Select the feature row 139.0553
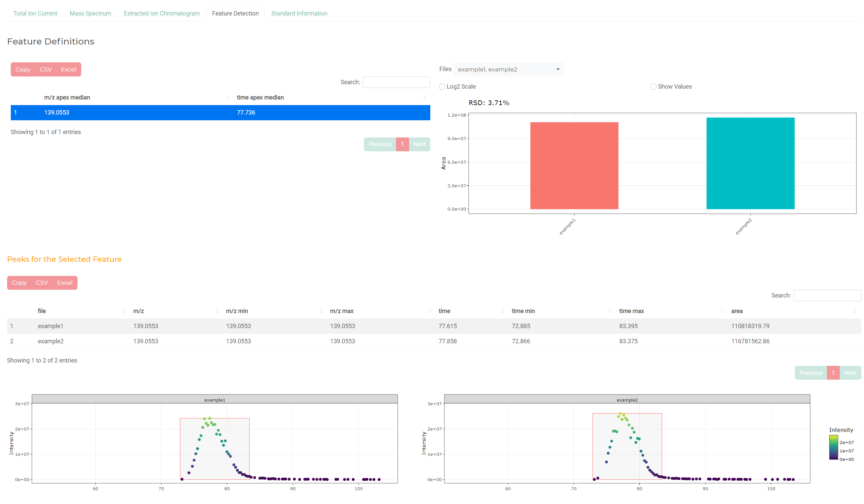This screenshot has width=864, height=504. coord(220,113)
